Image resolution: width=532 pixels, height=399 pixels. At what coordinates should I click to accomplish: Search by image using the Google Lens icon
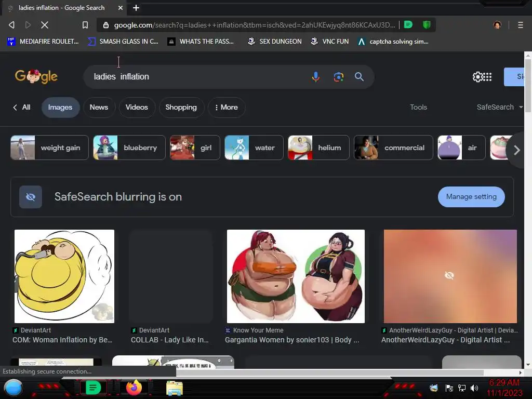[338, 77]
